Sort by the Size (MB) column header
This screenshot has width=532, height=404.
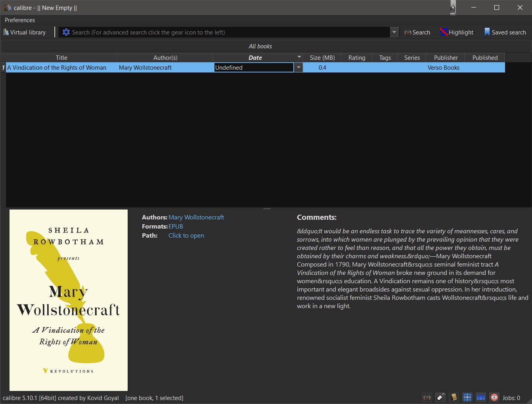click(x=322, y=58)
